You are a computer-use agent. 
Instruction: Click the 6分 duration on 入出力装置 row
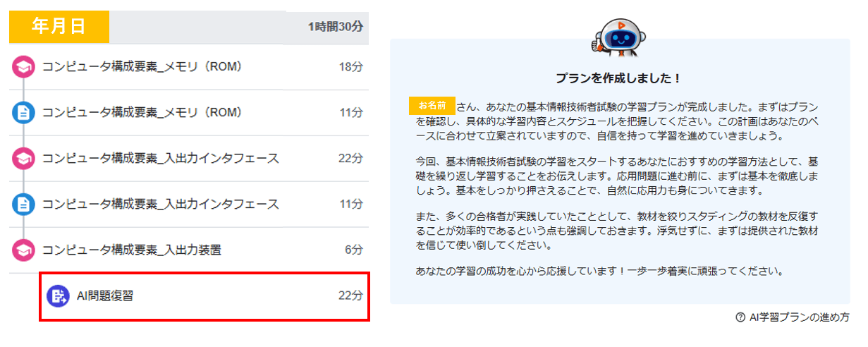tap(353, 250)
